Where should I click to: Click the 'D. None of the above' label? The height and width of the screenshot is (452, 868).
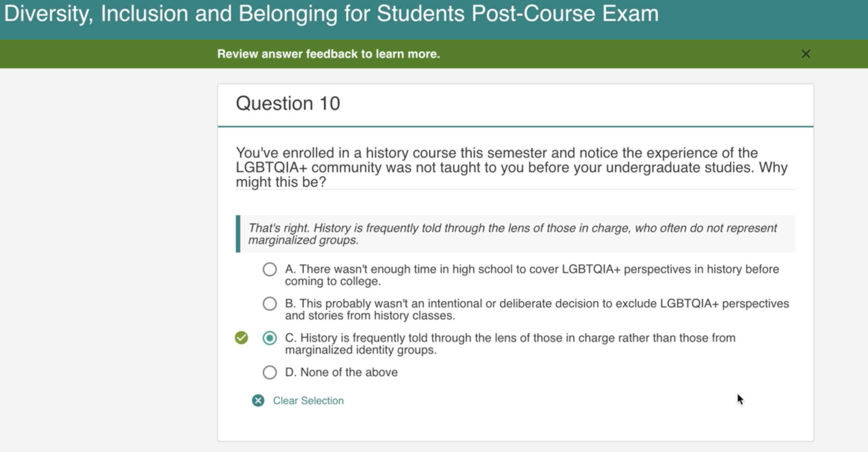[x=341, y=372]
